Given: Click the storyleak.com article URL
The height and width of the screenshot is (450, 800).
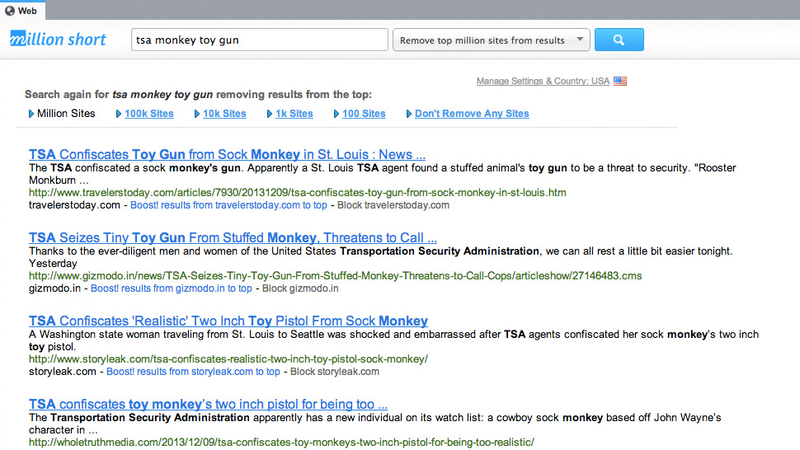Looking at the screenshot, I should click(x=228, y=359).
